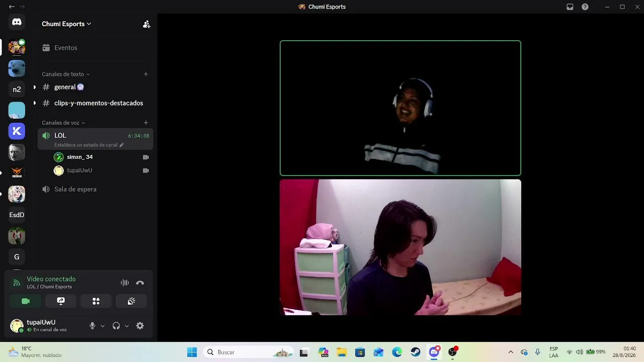Open headphones output options dropdown
The width and height of the screenshot is (644, 362).
click(x=127, y=326)
